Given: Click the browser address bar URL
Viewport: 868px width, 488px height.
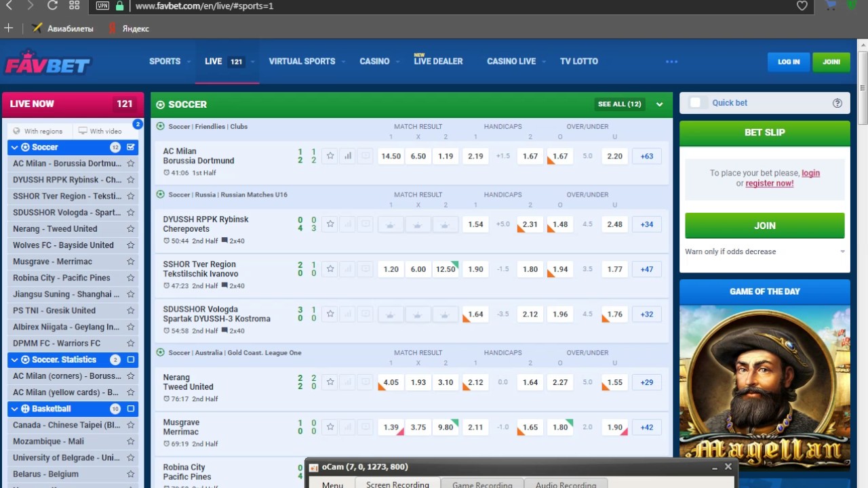Looking at the screenshot, I should coord(204,5).
